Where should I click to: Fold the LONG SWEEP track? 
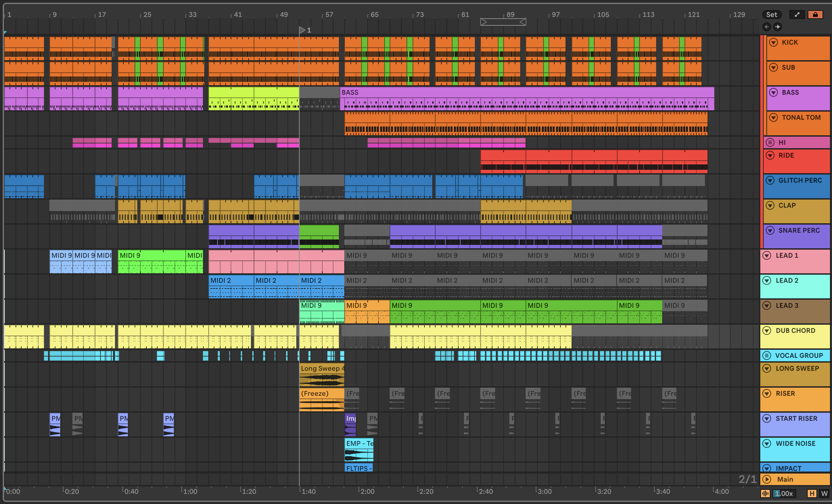pos(767,368)
